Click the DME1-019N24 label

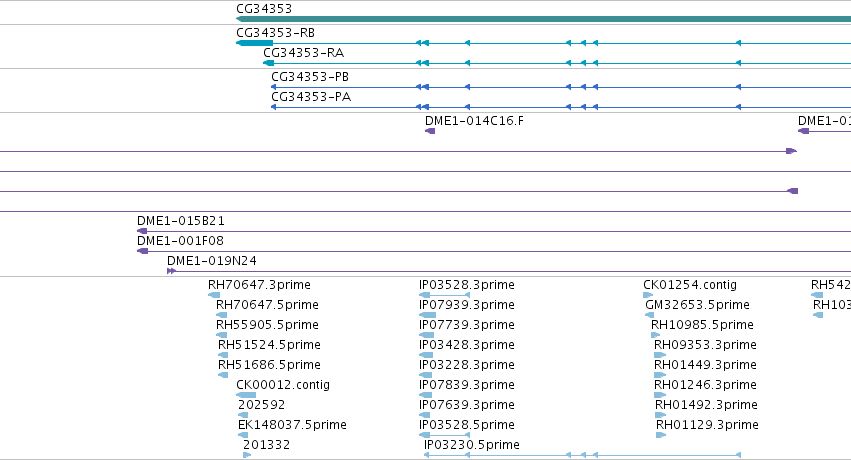[212, 260]
